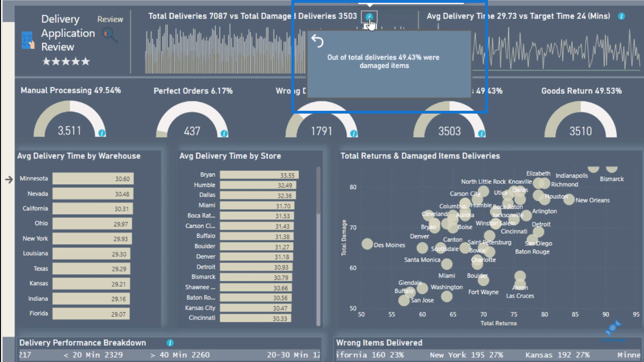
Task: Select the Cincinnati store bar showing 30.33
Action: pos(255,318)
